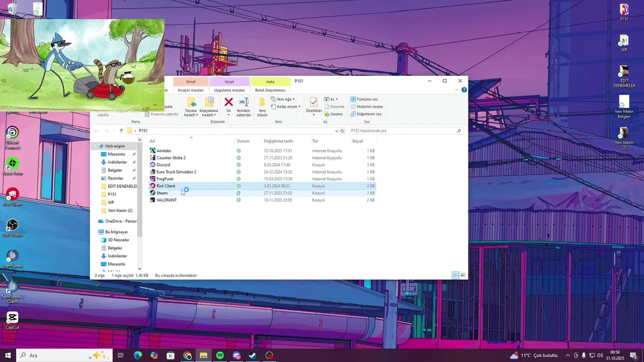Viewport: 644px width, 362px height.
Task: Select the FragPunk shortcut
Action: [x=162, y=179]
